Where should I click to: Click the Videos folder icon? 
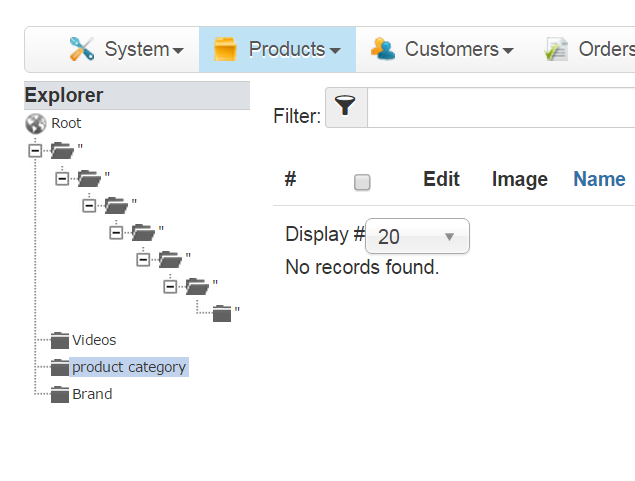click(x=60, y=341)
